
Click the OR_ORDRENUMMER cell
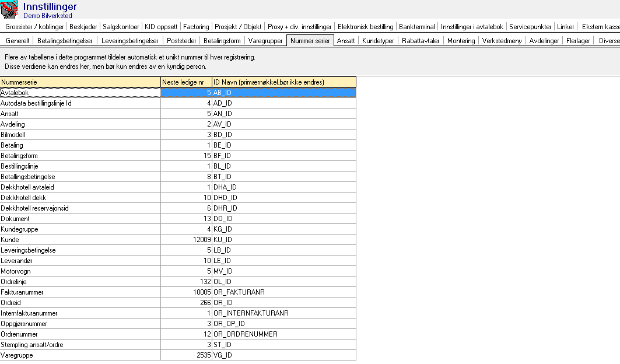click(x=284, y=334)
